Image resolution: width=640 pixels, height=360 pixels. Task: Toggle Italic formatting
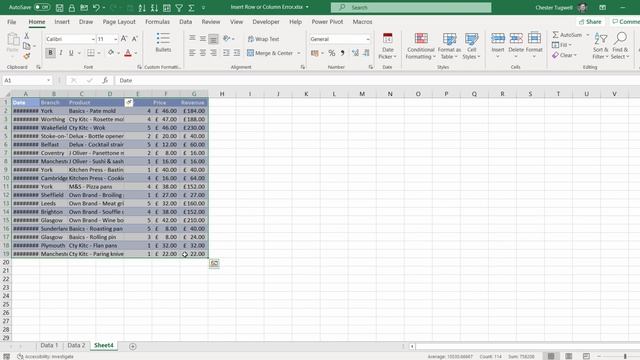61,53
